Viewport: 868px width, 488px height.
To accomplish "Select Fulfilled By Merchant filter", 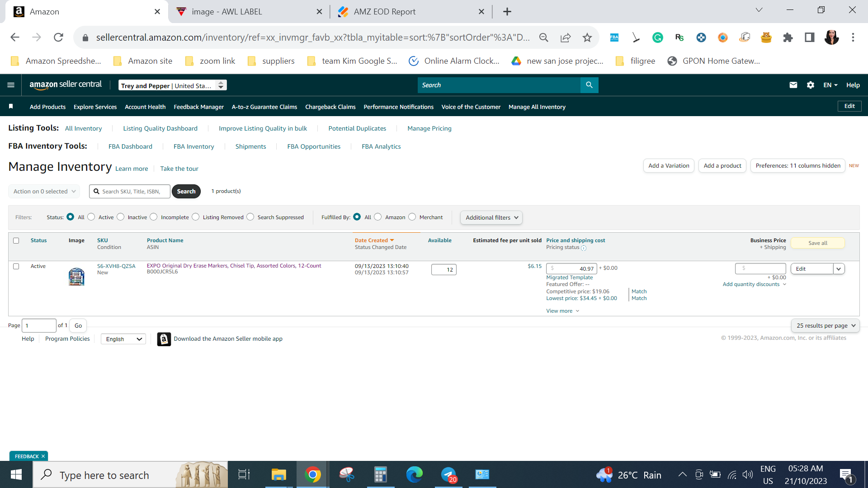I will pos(412,217).
